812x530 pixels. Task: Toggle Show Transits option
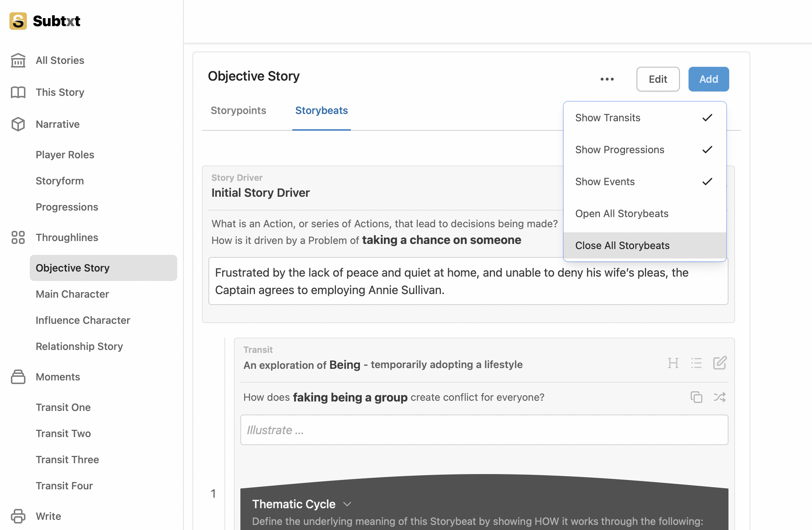click(x=645, y=118)
